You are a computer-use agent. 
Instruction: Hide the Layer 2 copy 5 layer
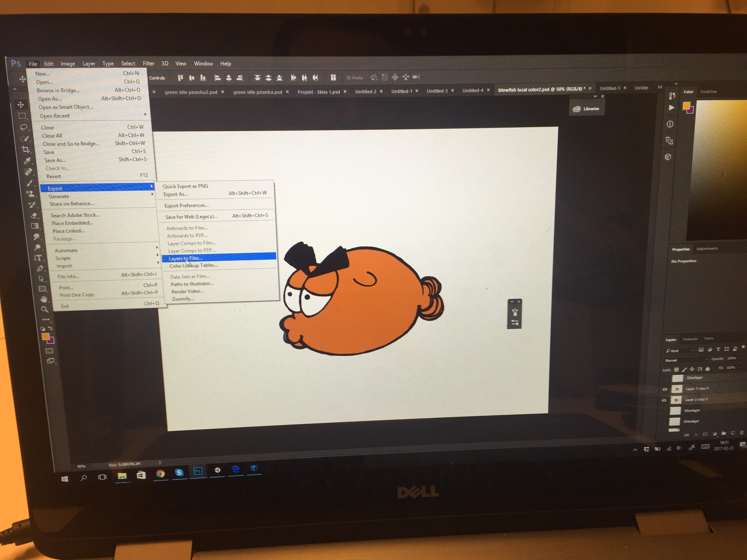pos(664,400)
